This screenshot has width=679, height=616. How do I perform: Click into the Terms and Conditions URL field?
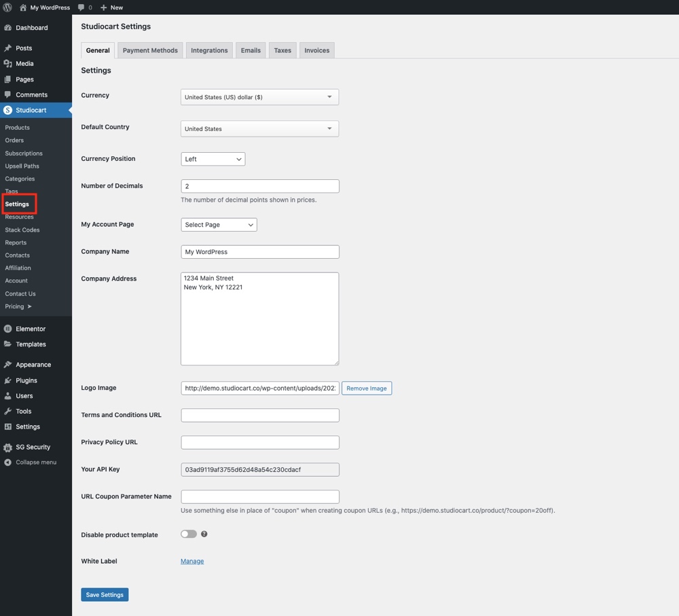[259, 415]
